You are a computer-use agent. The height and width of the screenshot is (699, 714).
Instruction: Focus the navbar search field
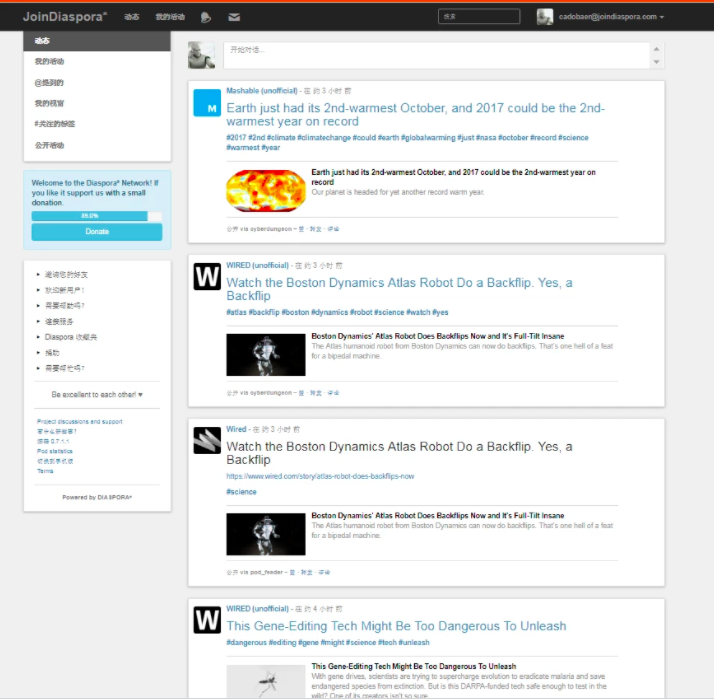click(479, 16)
